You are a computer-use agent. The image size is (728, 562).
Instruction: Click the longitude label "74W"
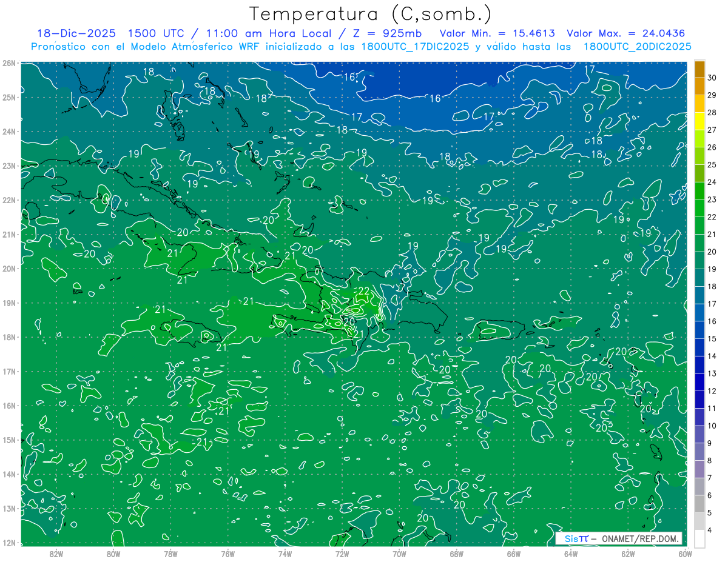coord(285,554)
